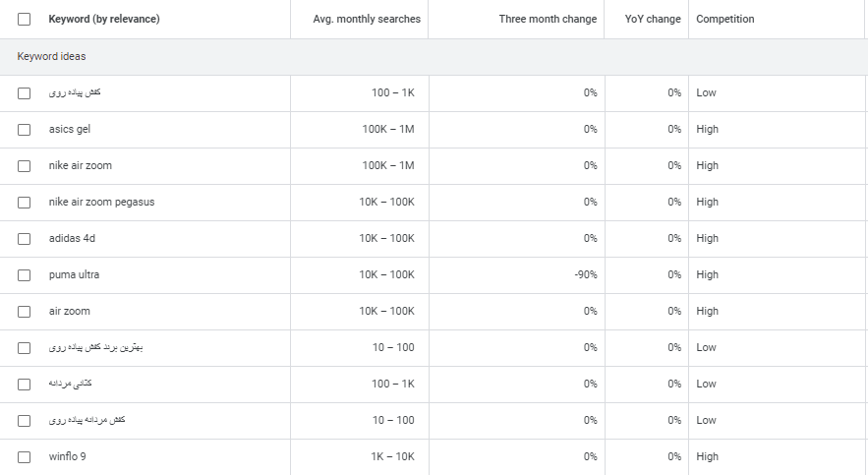868x475 pixels.
Task: Sort by Competition column header
Action: pyautogui.click(x=725, y=20)
